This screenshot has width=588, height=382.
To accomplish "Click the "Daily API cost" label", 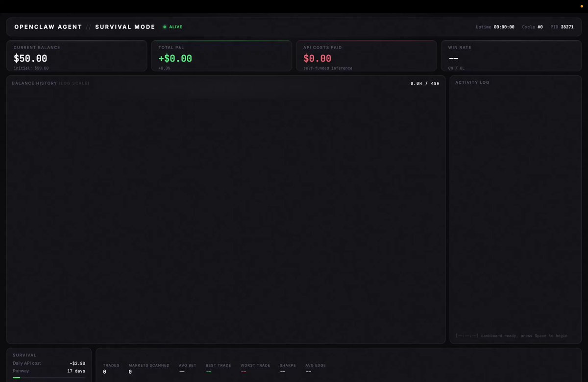I will [x=27, y=363].
